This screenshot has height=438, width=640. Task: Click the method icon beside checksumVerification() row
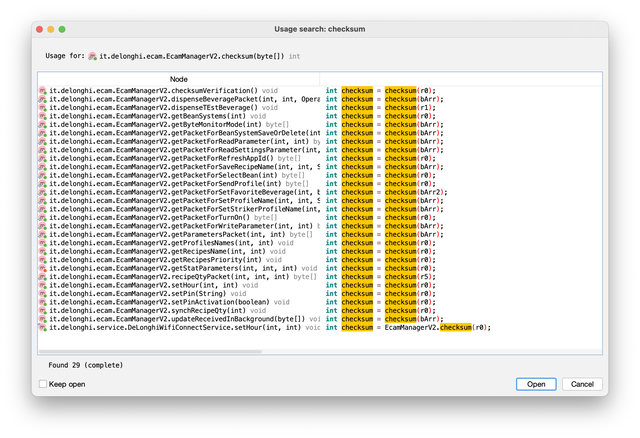43,91
